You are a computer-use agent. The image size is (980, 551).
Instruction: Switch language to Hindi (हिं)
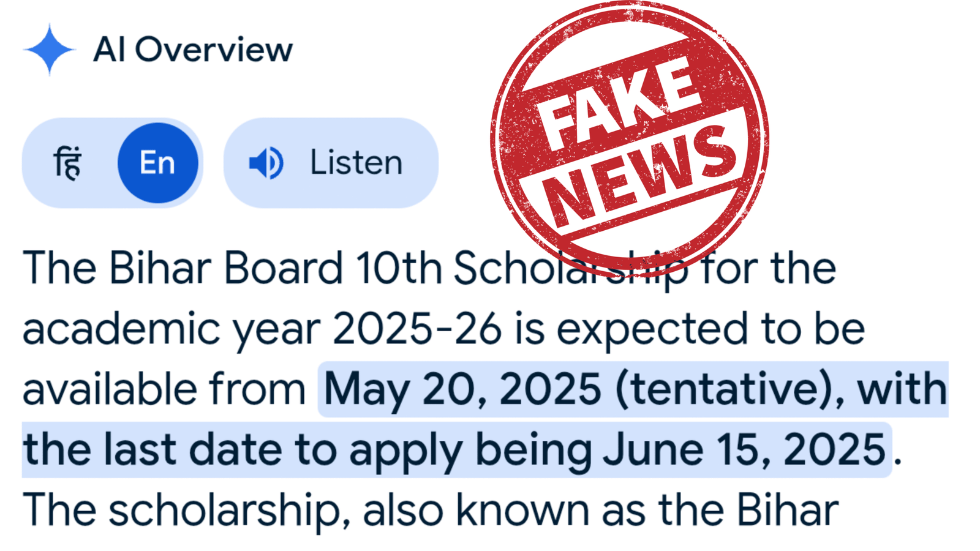67,163
